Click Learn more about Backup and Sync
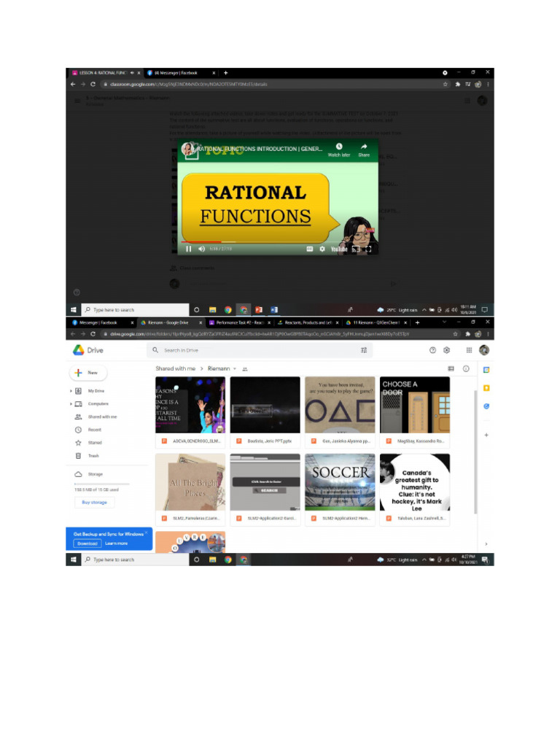This screenshot has width=560, height=747. [x=116, y=543]
